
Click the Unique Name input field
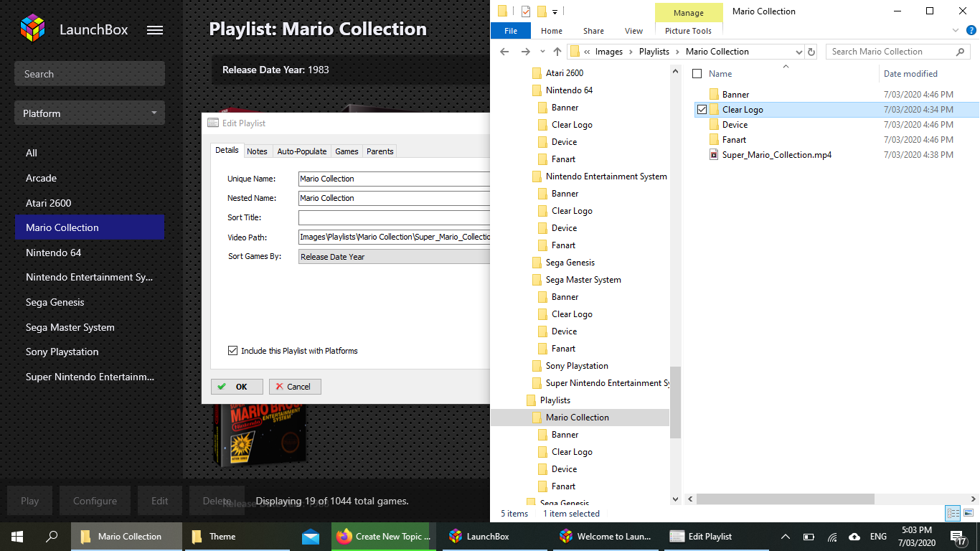click(394, 179)
